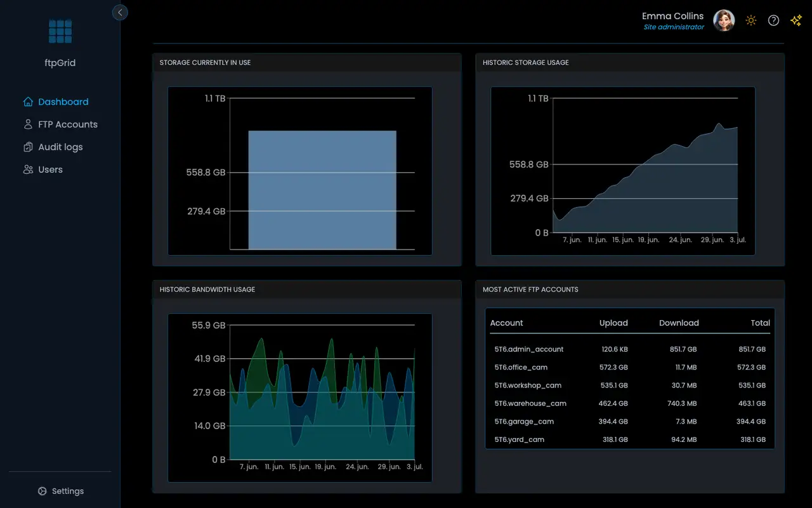Open Dashboard via the home icon
Screen dimensions: 812x508
[x=28, y=102]
